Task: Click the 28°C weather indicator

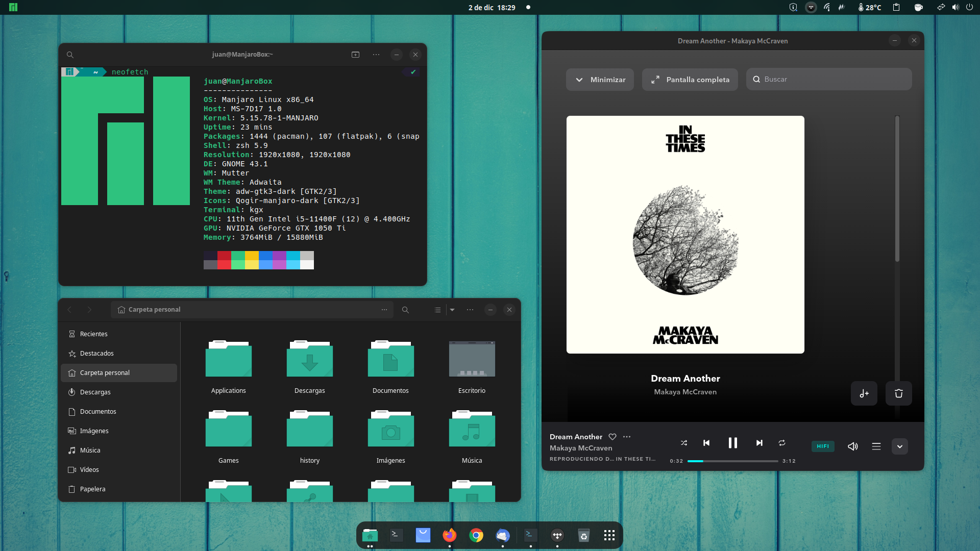Action: (870, 7)
